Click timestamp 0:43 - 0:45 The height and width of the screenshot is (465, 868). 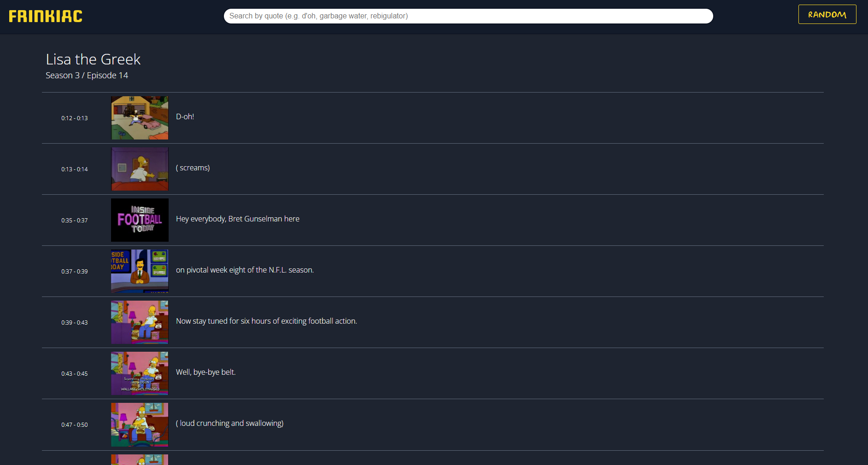pos(75,374)
